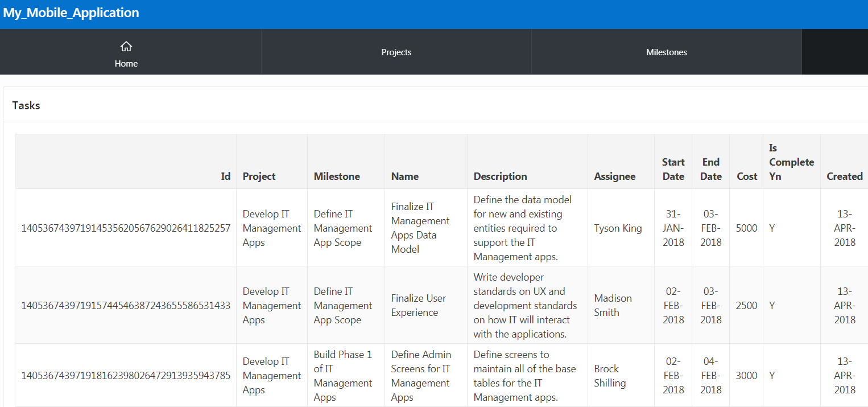The image size is (868, 407).
Task: Open the Finalize User Experience task
Action: coord(418,305)
